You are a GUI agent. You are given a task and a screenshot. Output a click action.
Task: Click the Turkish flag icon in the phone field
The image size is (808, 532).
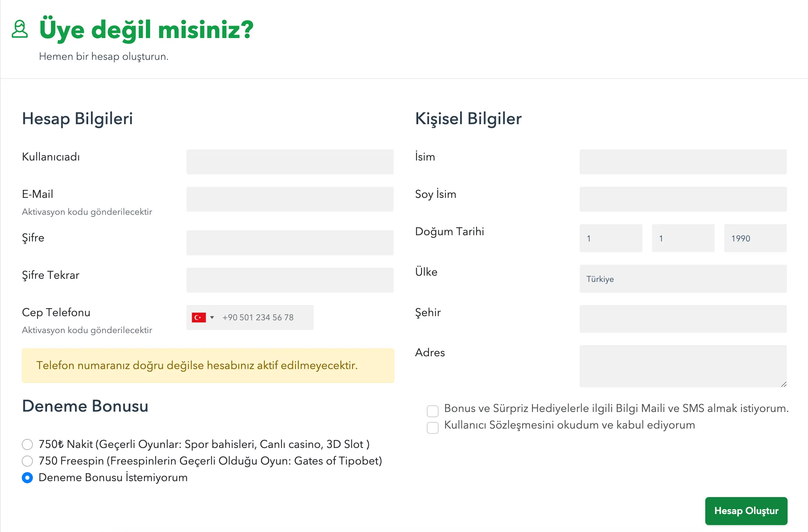pyautogui.click(x=199, y=317)
